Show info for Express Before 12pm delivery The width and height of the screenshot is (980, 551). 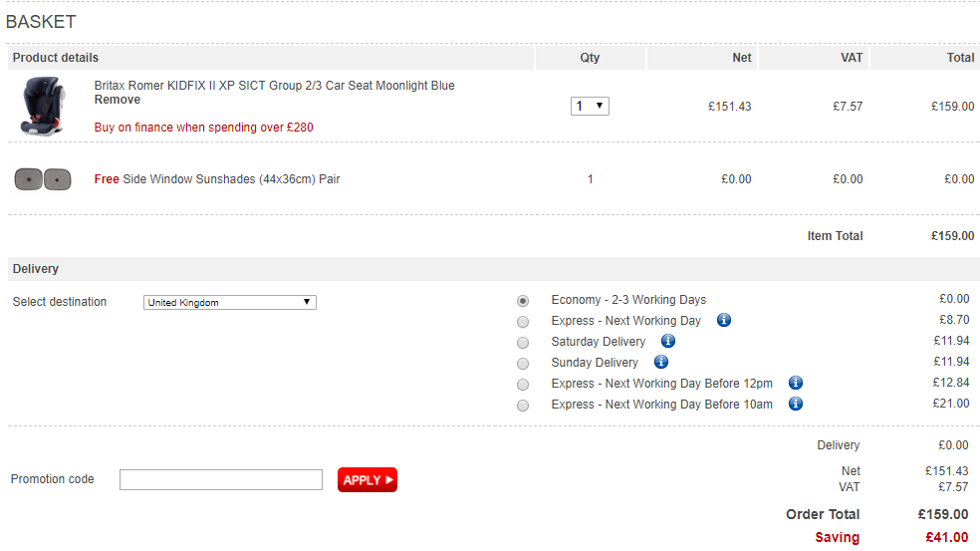795,384
